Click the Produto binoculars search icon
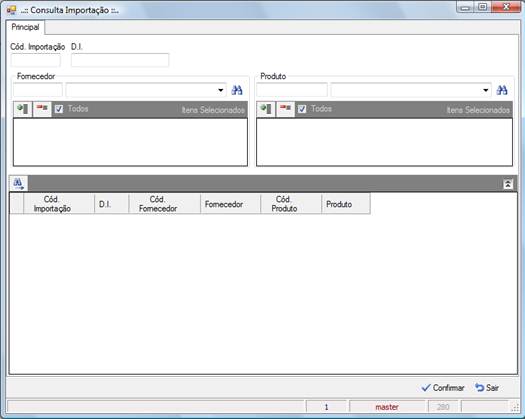Image resolution: width=525 pixels, height=419 pixels. 502,90
